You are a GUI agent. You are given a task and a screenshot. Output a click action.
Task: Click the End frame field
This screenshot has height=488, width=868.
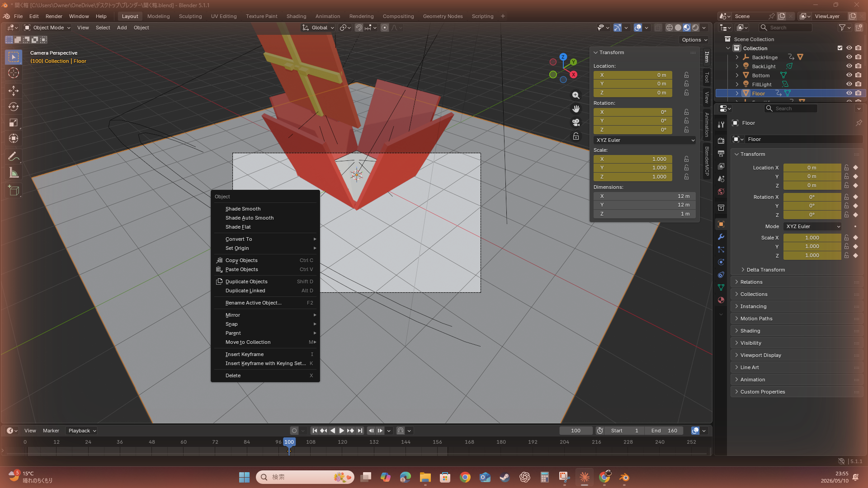pyautogui.click(x=664, y=431)
